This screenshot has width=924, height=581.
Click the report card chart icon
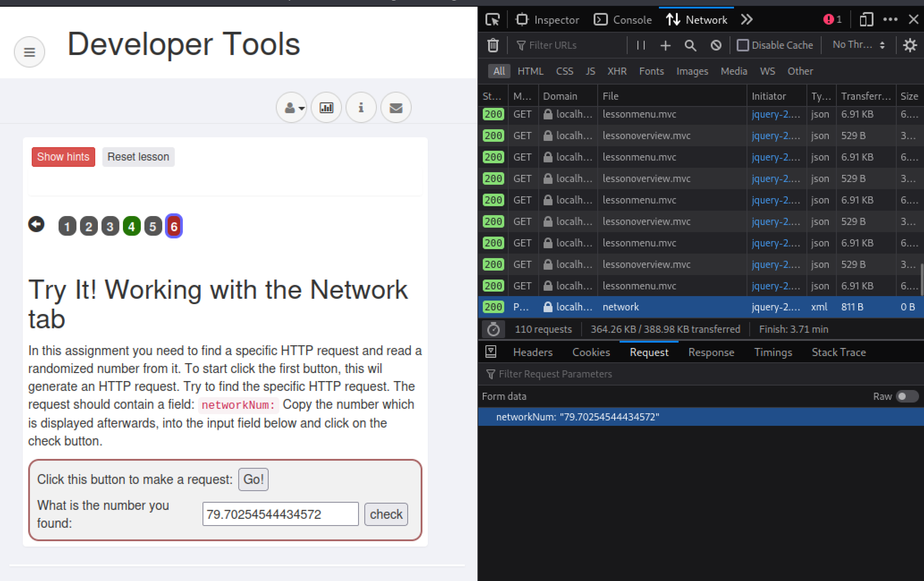pyautogui.click(x=326, y=108)
